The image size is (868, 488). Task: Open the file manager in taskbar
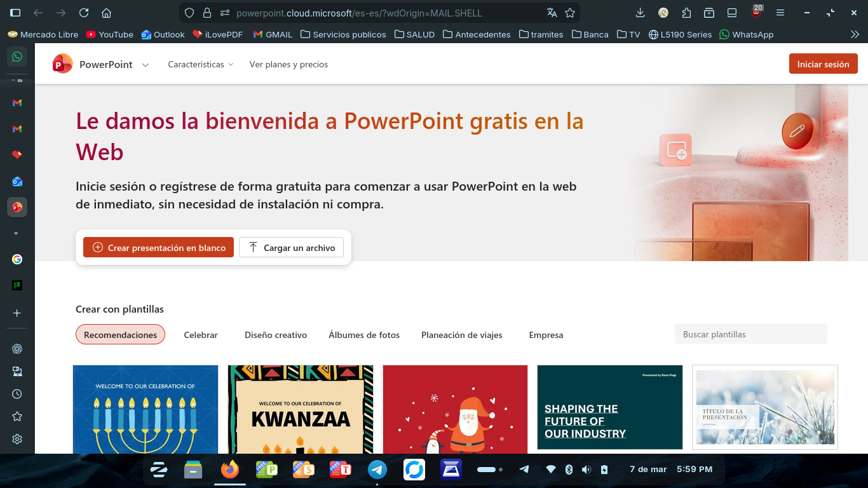(193, 470)
